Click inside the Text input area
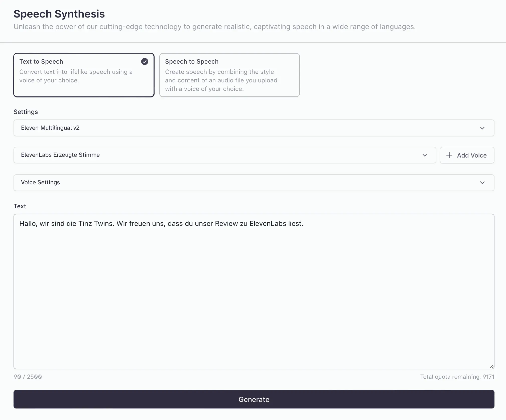This screenshot has width=506, height=420. tap(254, 291)
